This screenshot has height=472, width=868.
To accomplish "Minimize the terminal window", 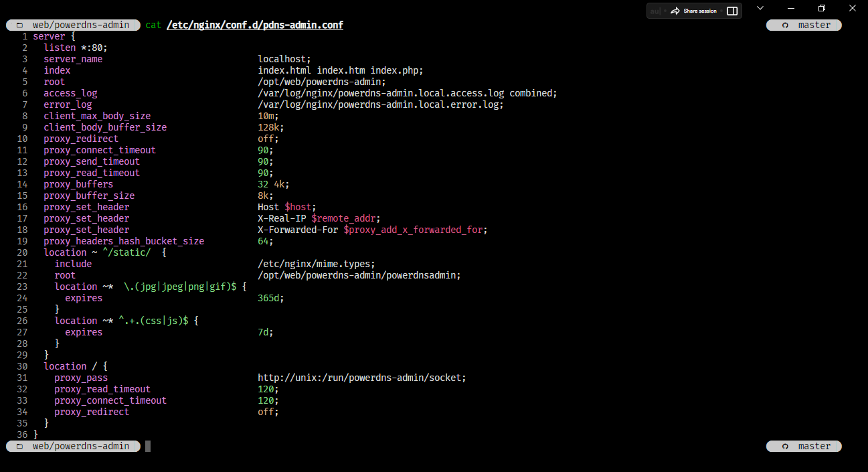I will tap(791, 8).
